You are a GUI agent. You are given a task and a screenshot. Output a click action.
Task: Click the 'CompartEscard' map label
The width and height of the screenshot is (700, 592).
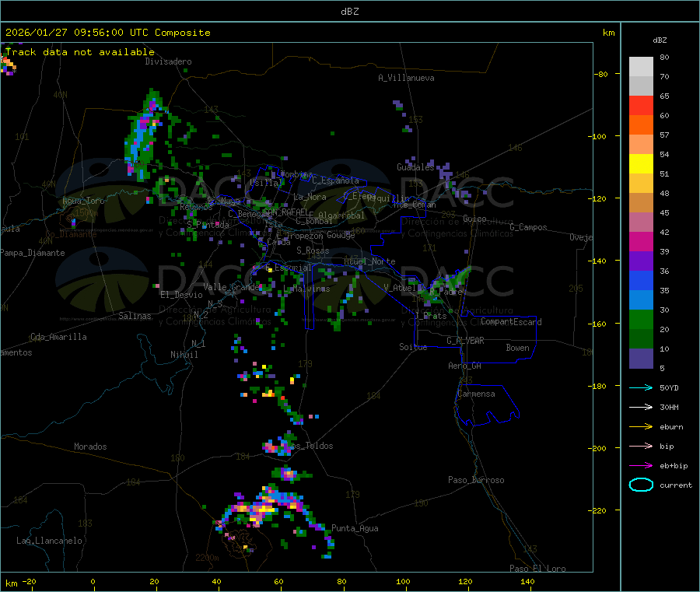click(511, 322)
